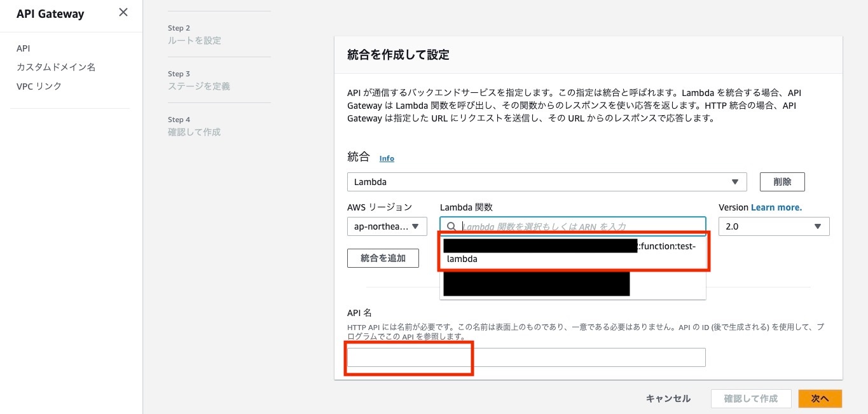The width and height of the screenshot is (868, 414).
Task: Expand the Lambda integration type dropdown
Action: pos(547,182)
